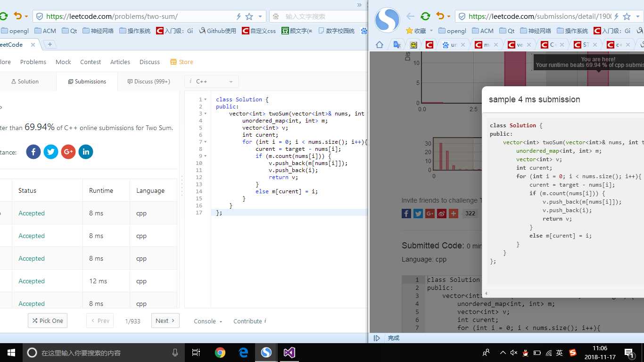Click Weibo share icon in right window
The width and height of the screenshot is (644, 362).
(x=442, y=214)
